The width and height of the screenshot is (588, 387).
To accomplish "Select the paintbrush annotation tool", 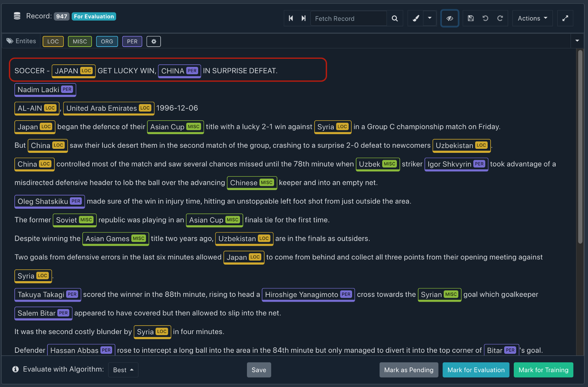I will (x=415, y=18).
